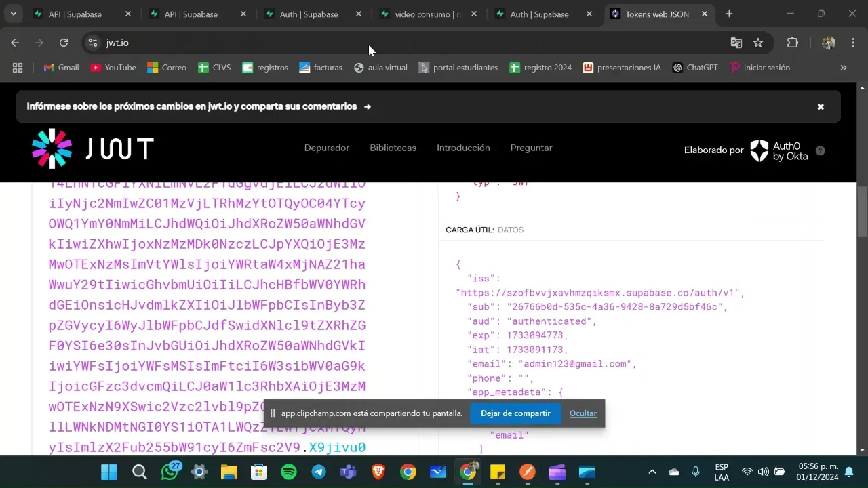Open a new browser tab
The height and width of the screenshot is (488, 868).
pyautogui.click(x=729, y=14)
